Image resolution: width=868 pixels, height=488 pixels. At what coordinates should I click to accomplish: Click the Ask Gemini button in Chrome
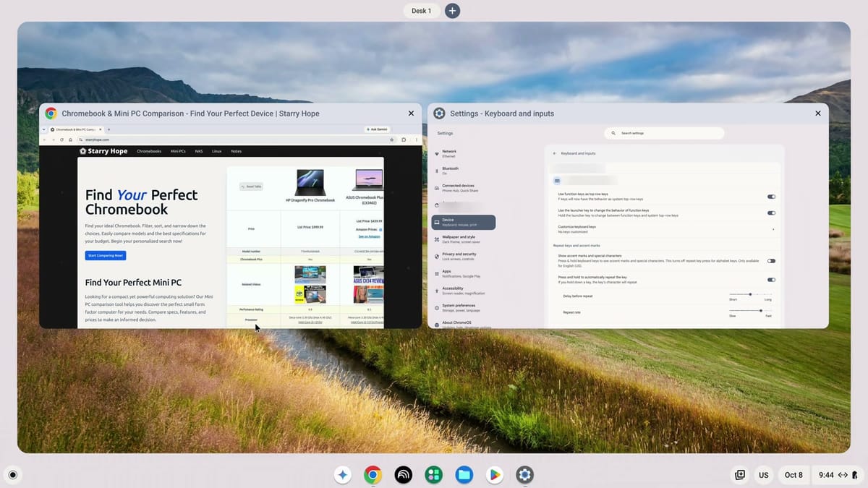point(377,129)
